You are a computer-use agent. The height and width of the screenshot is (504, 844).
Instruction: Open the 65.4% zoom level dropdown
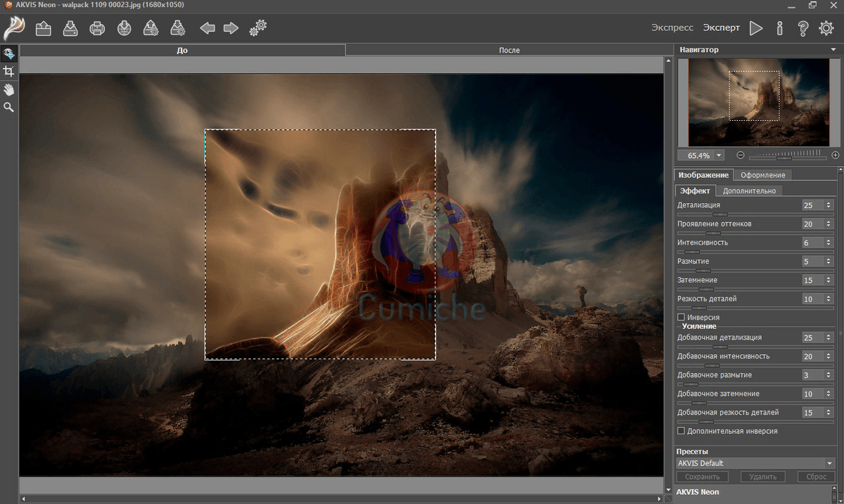719,155
